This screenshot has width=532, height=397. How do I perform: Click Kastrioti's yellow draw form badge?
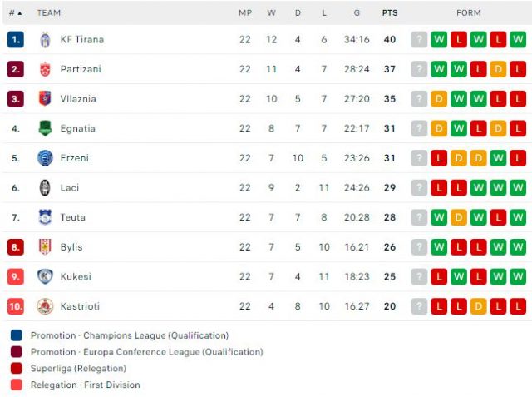[x=478, y=306]
